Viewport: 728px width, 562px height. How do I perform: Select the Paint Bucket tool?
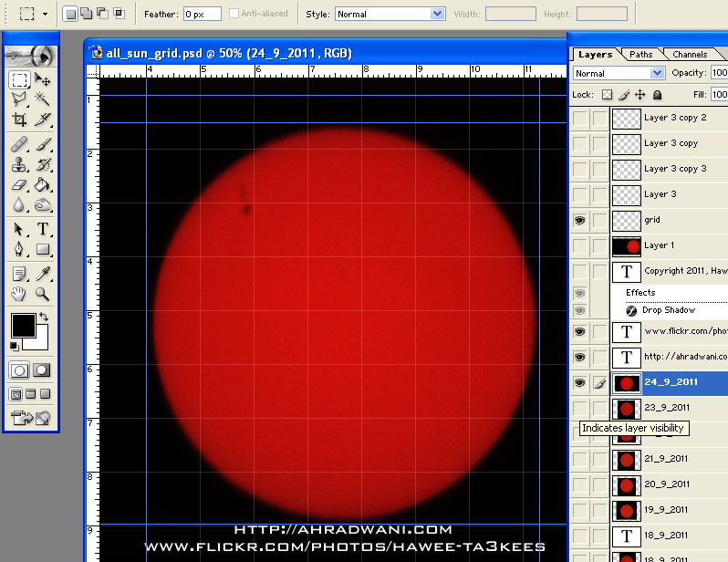[x=42, y=185]
